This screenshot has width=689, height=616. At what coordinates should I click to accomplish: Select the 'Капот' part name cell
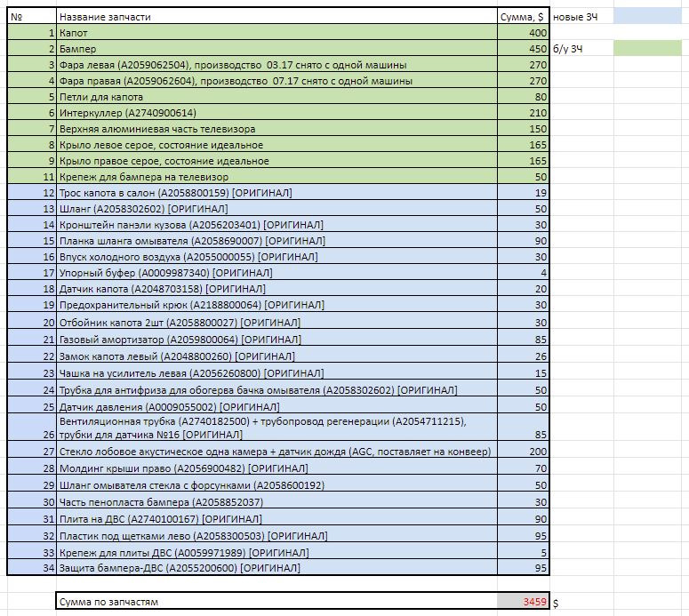pyautogui.click(x=276, y=33)
